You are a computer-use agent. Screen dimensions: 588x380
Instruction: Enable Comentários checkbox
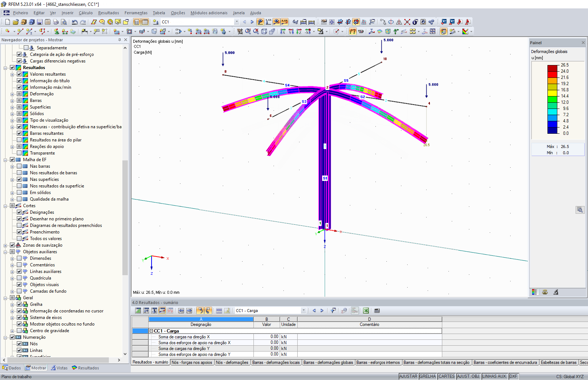pyautogui.click(x=19, y=265)
